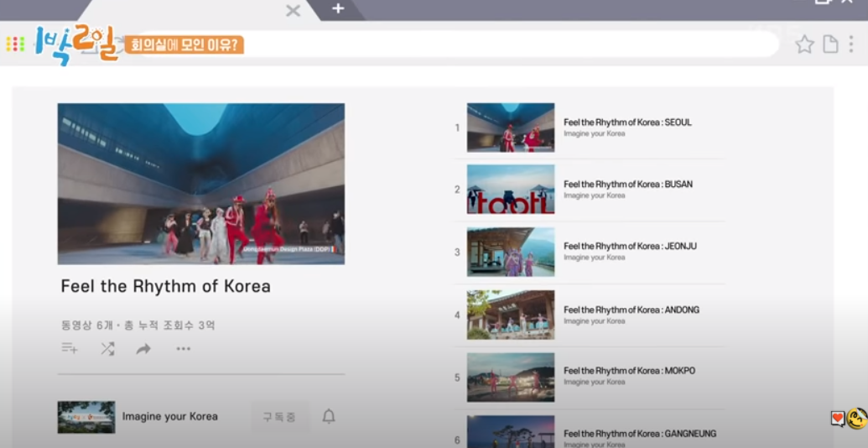Select Feel the Rhythm of Korea : ANDONG title
This screenshot has height=448, width=868.
(x=632, y=310)
